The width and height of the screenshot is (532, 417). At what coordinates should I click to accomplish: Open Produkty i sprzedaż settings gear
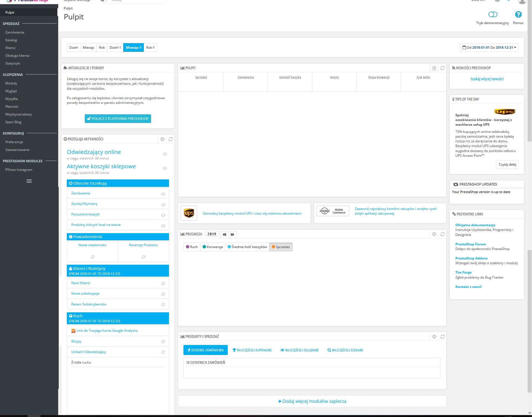pos(434,337)
